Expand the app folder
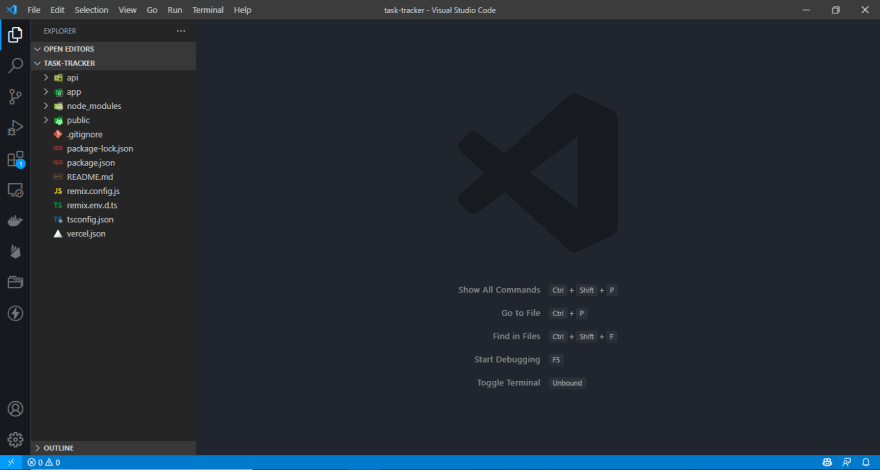The height and width of the screenshot is (470, 880). coord(113,92)
